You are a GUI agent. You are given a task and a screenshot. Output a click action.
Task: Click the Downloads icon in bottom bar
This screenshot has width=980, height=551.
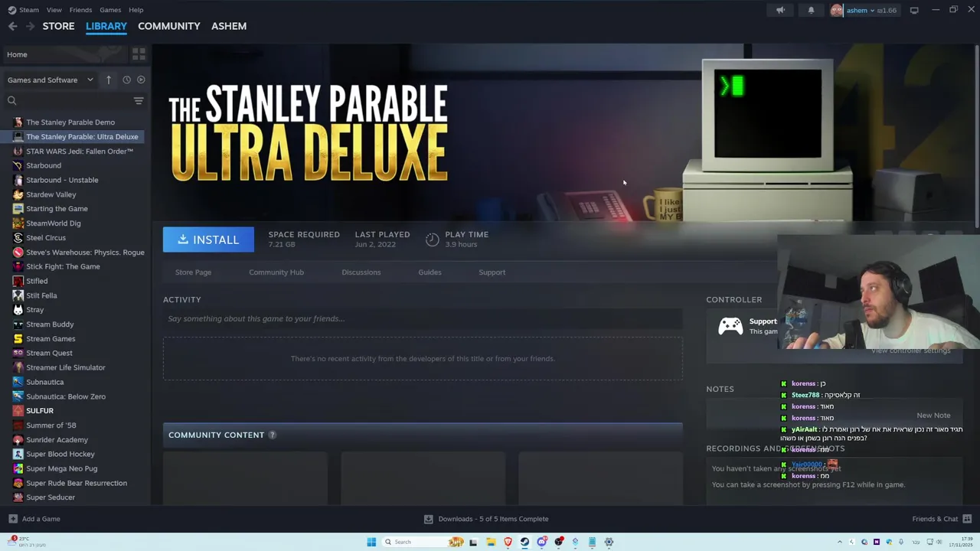pos(429,519)
